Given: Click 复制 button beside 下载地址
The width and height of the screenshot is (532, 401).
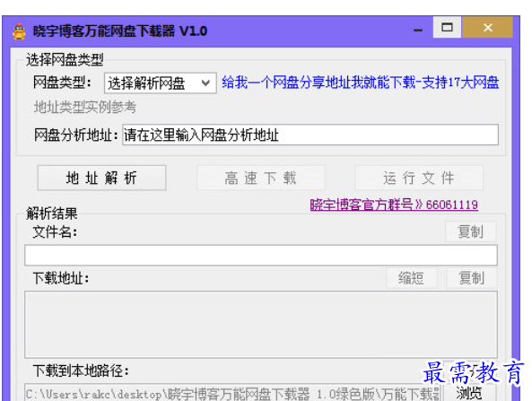Looking at the screenshot, I should pos(472,278).
